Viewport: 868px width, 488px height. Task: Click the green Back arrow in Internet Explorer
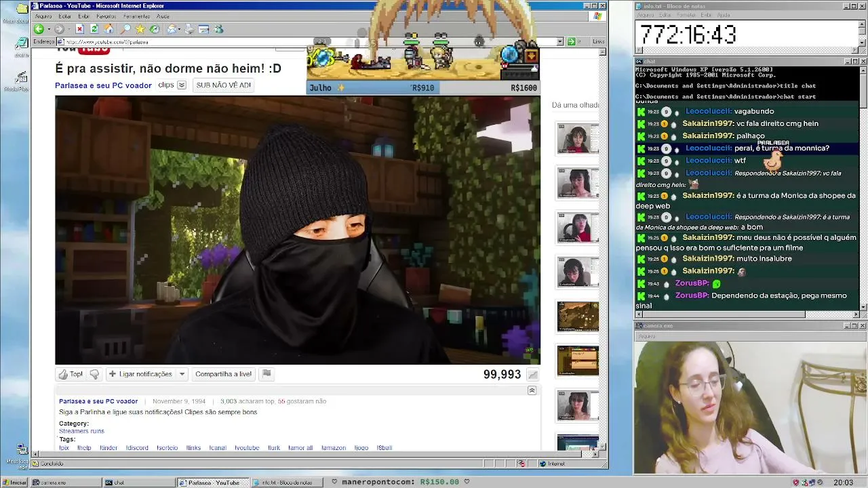[39, 29]
